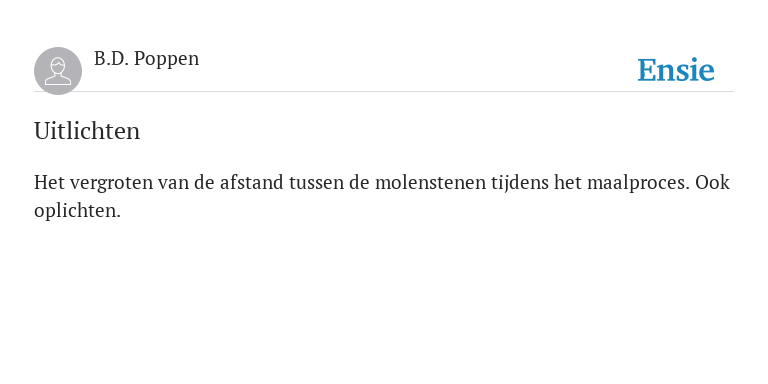The image size is (768, 384).
Task: Click the Uitlichten heading
Action: click(x=87, y=131)
